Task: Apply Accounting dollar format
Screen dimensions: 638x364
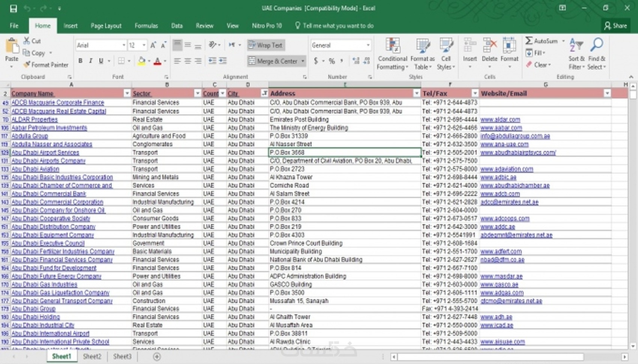Action: [316, 61]
